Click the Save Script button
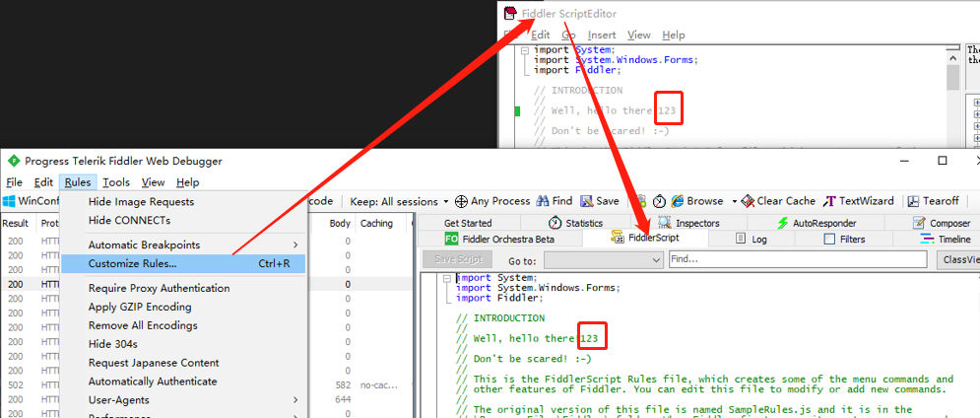This screenshot has width=980, height=418. pos(458,259)
